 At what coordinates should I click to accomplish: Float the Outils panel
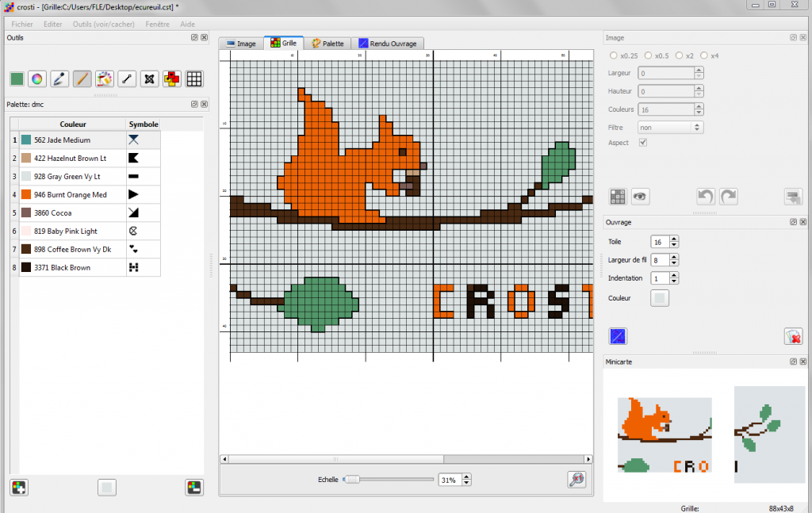pyautogui.click(x=195, y=38)
